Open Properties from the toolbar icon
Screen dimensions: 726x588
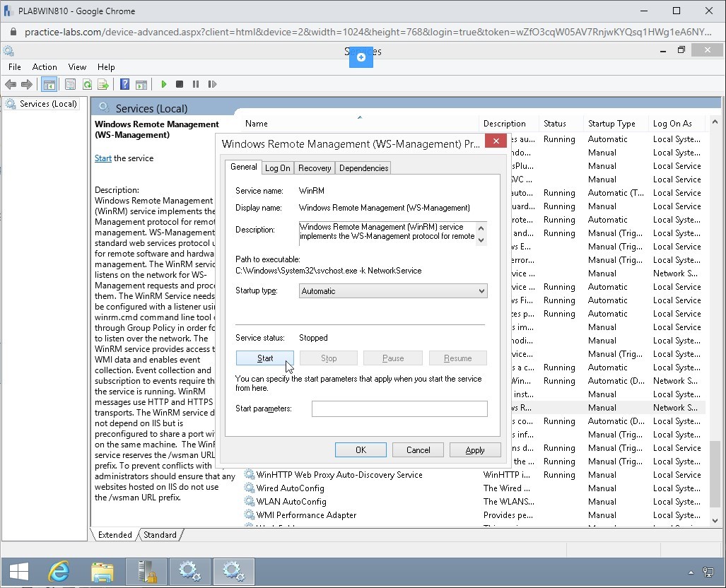pyautogui.click(x=71, y=84)
